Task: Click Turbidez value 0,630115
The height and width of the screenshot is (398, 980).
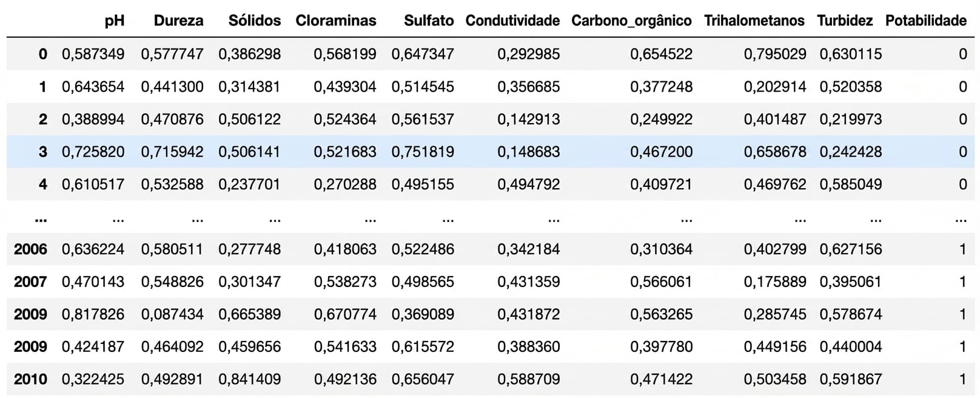Action: pyautogui.click(x=851, y=54)
